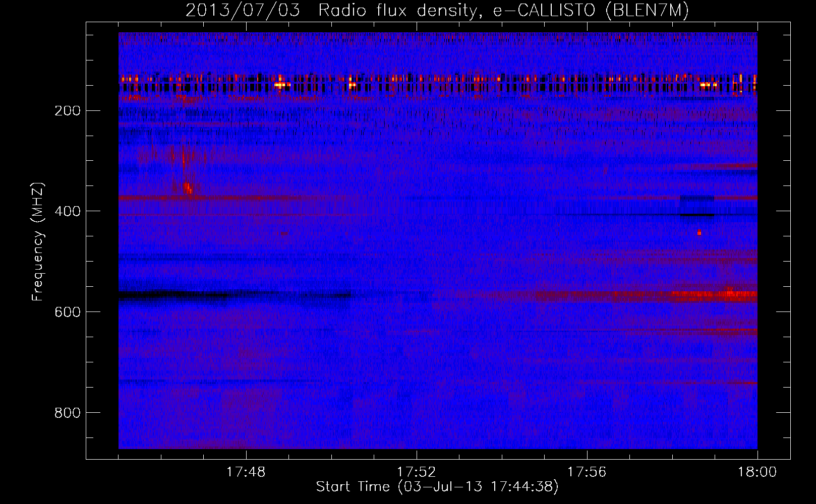Click the 'Frequency (MHZ)' y-axis label

38,242
